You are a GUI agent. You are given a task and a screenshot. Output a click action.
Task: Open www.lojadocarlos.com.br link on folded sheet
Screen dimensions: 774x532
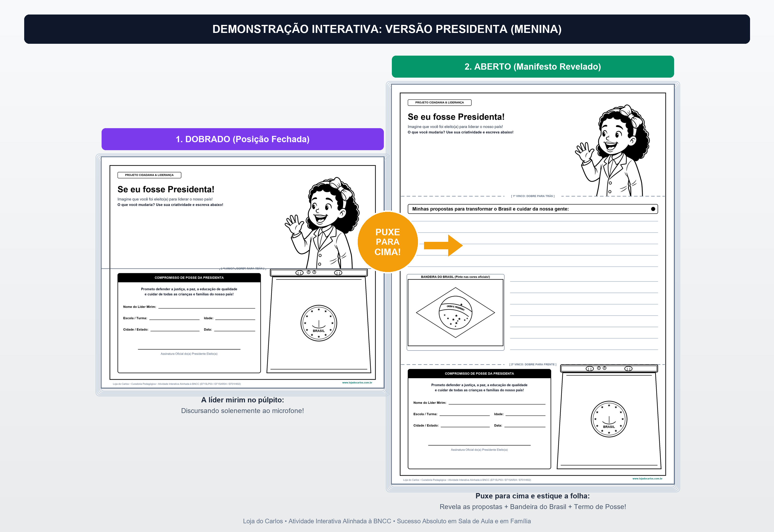(x=357, y=383)
